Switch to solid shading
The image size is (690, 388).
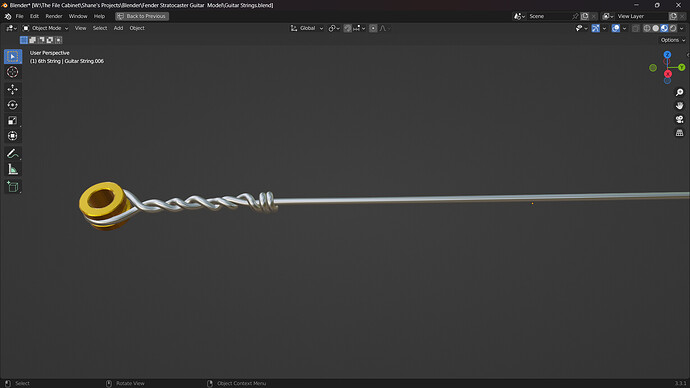(656, 28)
